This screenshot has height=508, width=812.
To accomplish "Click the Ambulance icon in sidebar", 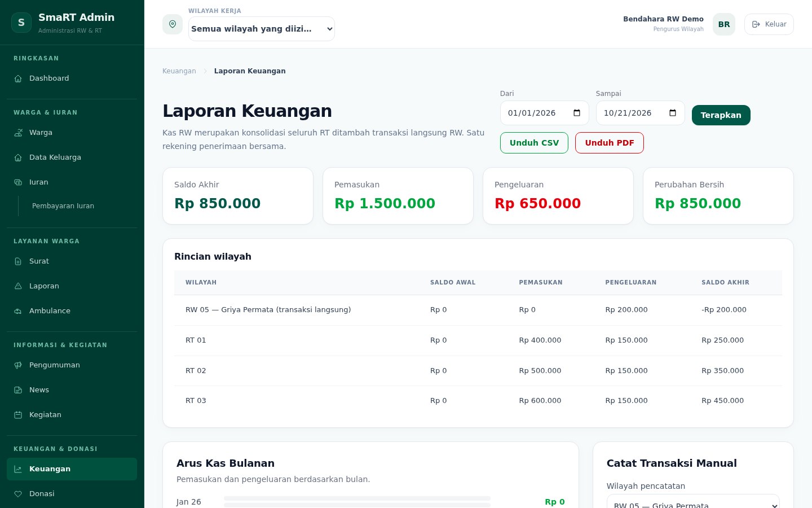I will (18, 311).
